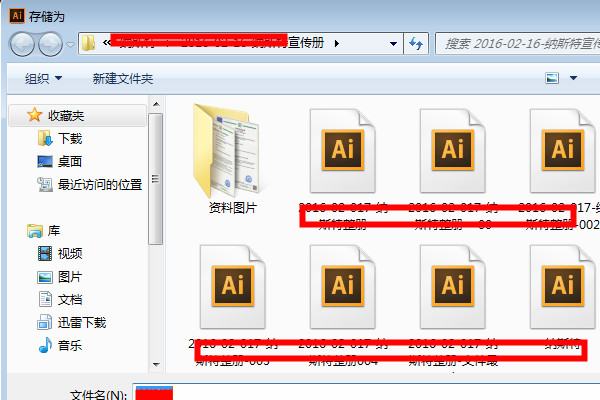
Task: Open the 音乐 library
Action: 60,346
